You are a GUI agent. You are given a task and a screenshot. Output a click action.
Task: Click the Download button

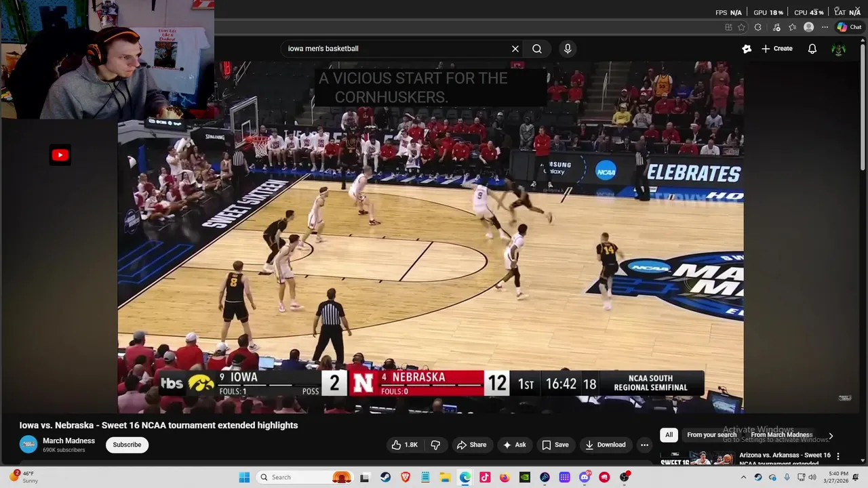(605, 445)
